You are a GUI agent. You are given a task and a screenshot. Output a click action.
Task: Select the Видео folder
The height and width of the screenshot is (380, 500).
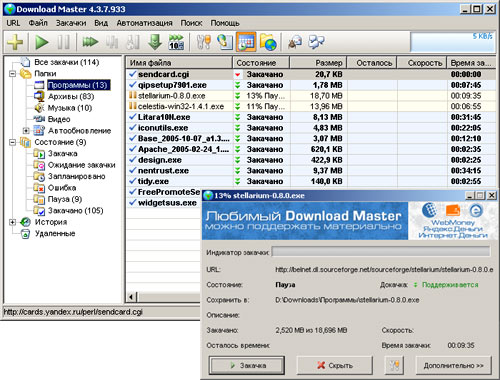pos(59,119)
